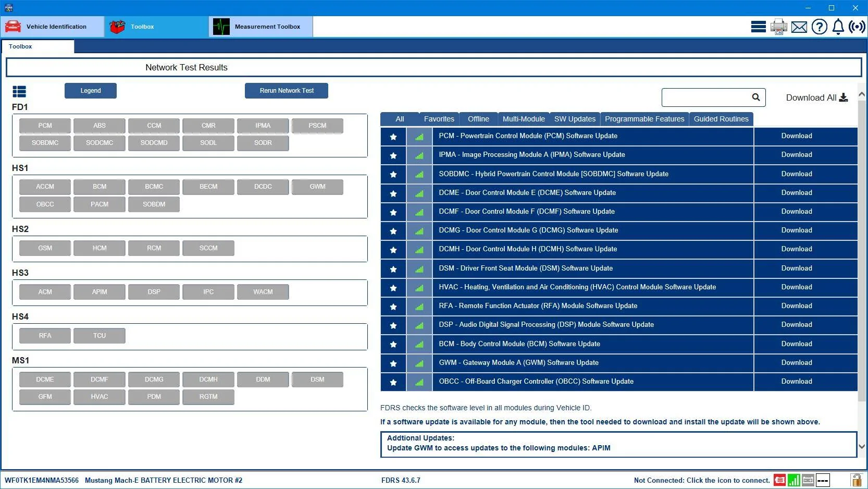Download PCM Software Update
The image size is (868, 489).
(x=796, y=136)
